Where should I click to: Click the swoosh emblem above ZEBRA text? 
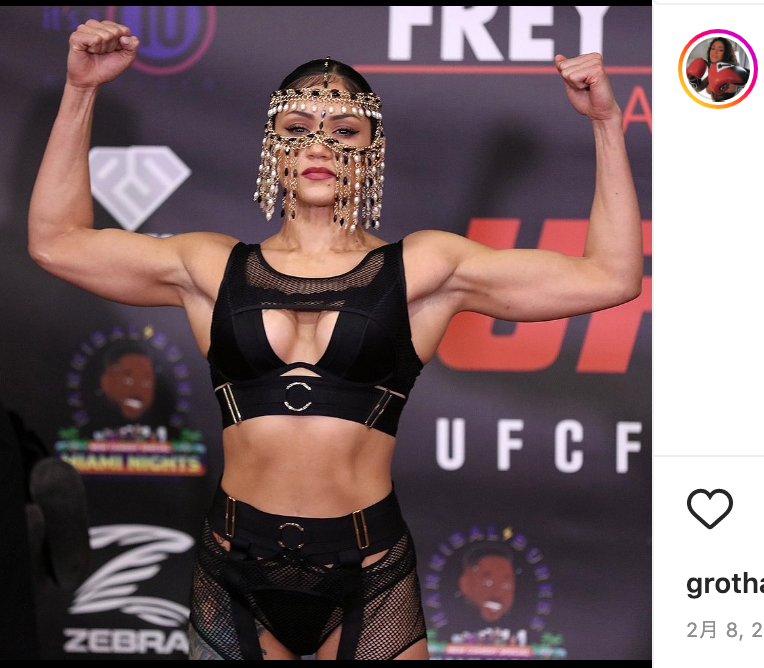pos(132,575)
